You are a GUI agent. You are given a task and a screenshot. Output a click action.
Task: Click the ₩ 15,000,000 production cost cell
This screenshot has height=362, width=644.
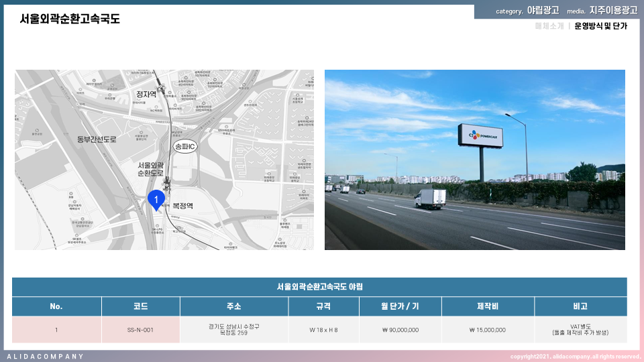pos(488,330)
